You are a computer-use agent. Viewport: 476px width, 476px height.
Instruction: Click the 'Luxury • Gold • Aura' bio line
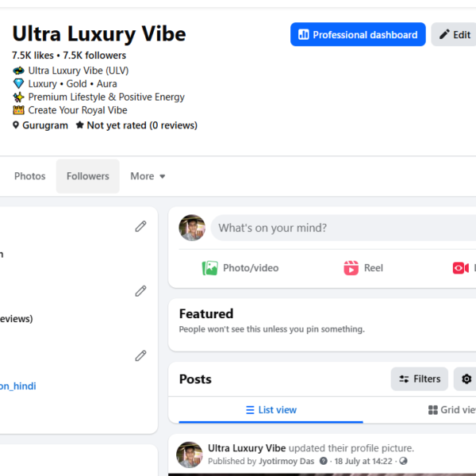[x=72, y=83]
